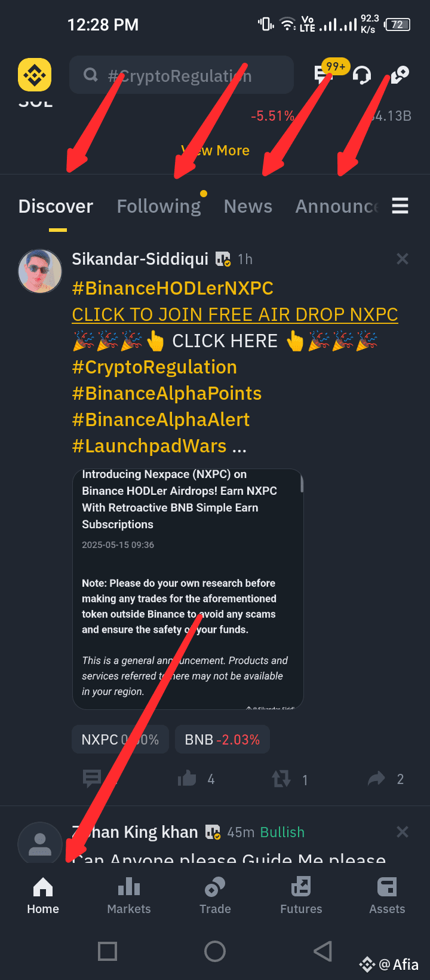Open the CLICK TO JOIN FREE AIR DROP NXPC link
430x980 pixels.
(x=235, y=314)
